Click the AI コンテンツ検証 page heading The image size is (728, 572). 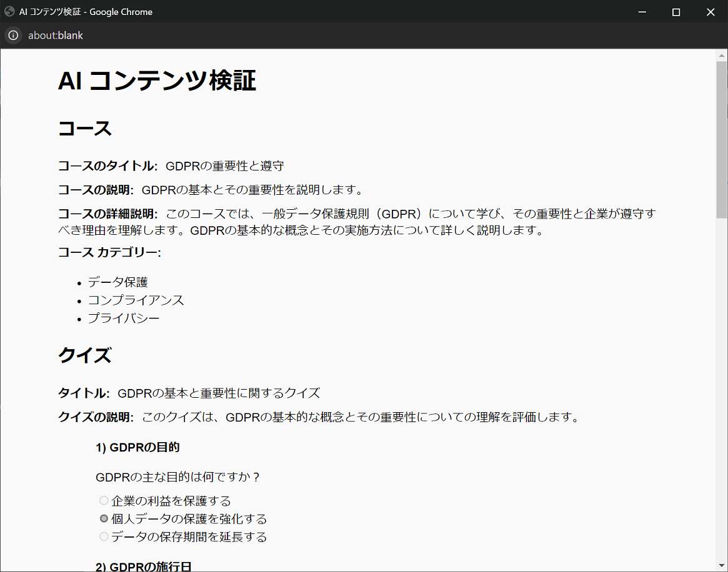click(157, 81)
